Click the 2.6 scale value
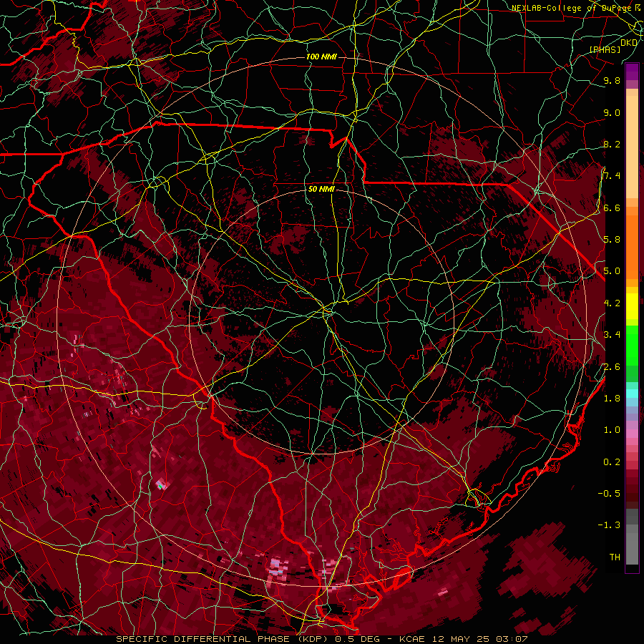This screenshot has height=644, width=644. click(612, 366)
